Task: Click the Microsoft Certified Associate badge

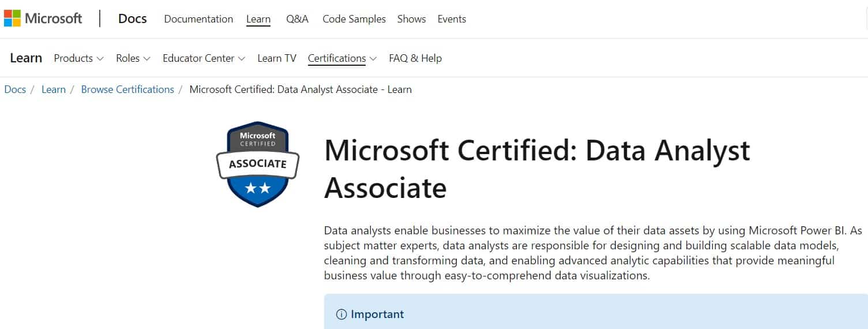Action: 258,164
